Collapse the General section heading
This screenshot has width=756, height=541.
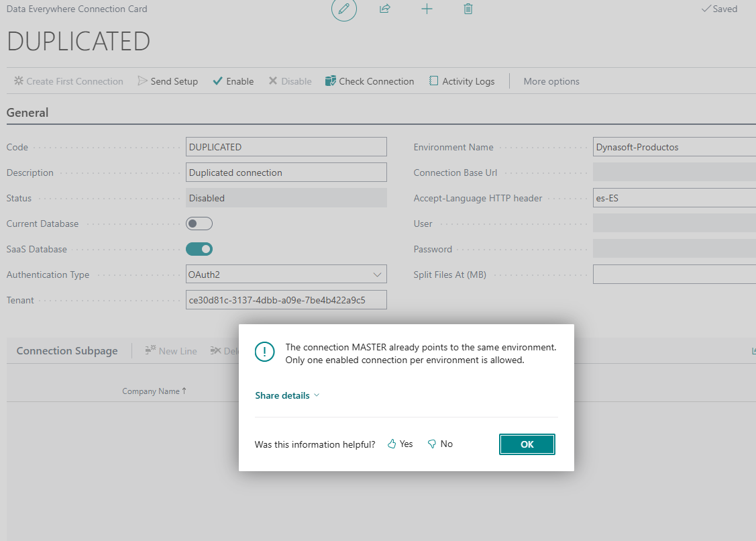coord(28,113)
